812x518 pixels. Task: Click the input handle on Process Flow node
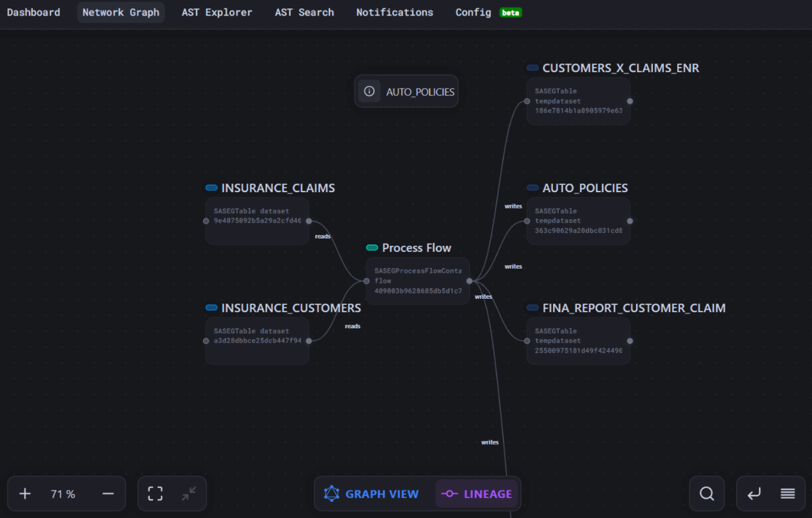coord(366,281)
